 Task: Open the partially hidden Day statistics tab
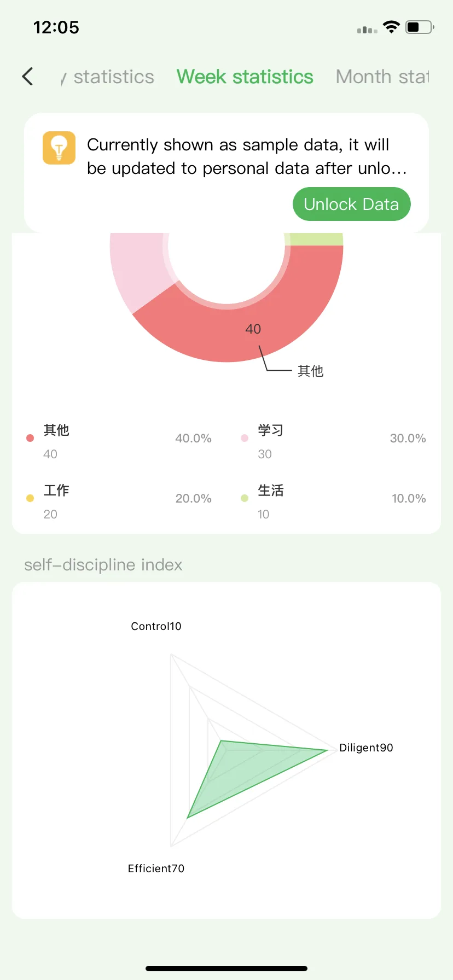point(108,77)
